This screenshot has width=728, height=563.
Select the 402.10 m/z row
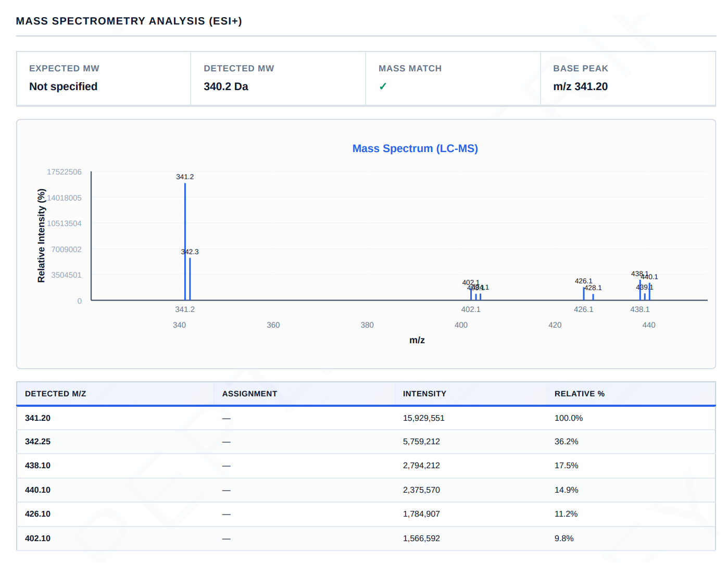(x=366, y=539)
